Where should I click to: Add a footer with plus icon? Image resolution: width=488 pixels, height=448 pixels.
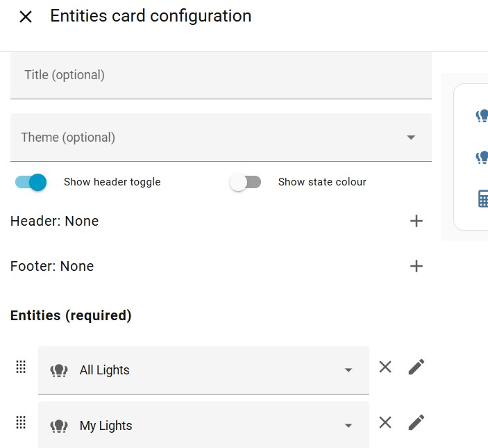coord(417,266)
